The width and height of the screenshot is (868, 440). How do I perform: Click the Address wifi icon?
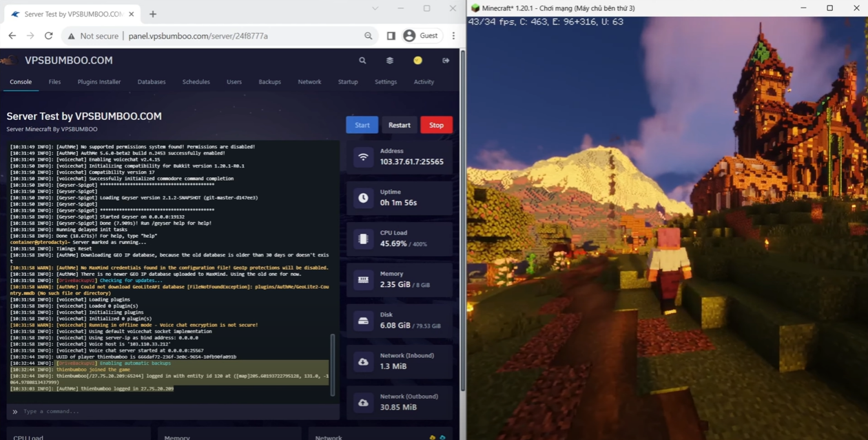coord(363,157)
